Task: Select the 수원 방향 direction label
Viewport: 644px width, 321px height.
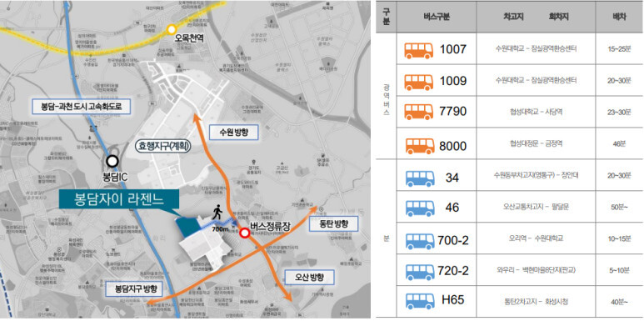Action: pyautogui.click(x=233, y=133)
